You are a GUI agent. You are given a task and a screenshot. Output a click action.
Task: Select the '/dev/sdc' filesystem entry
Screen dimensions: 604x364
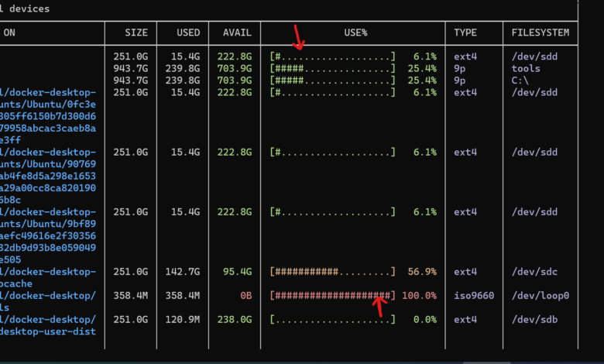click(x=534, y=272)
